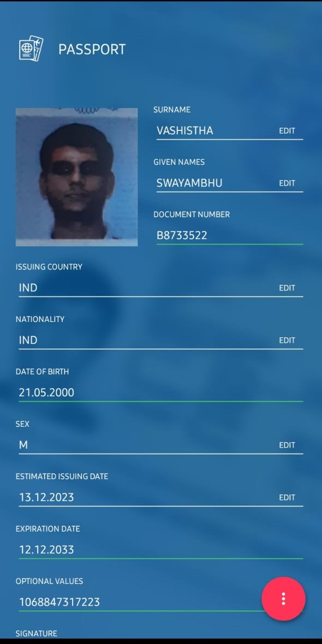Viewport: 322px width, 644px height.
Task: Edit the issuing country IND
Action: (287, 288)
